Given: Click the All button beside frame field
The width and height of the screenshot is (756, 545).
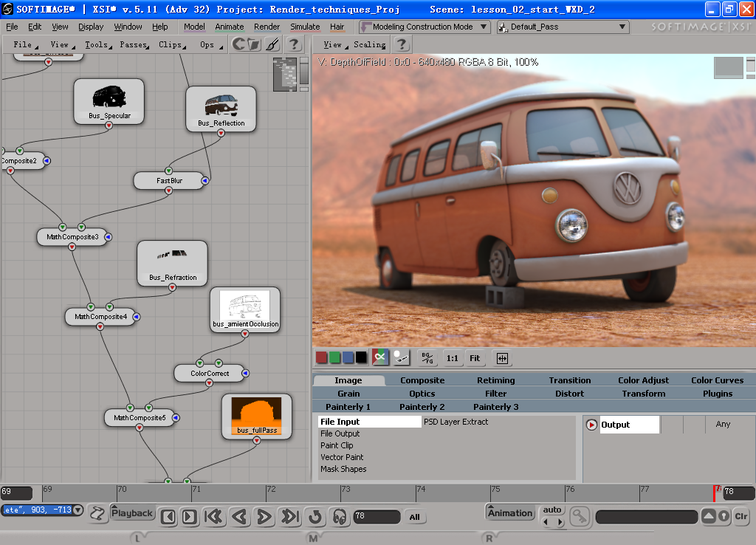Looking at the screenshot, I should [x=415, y=517].
